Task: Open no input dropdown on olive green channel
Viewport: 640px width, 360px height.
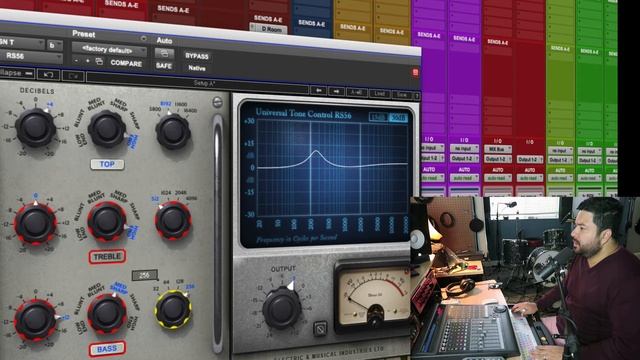Action: 560,151
